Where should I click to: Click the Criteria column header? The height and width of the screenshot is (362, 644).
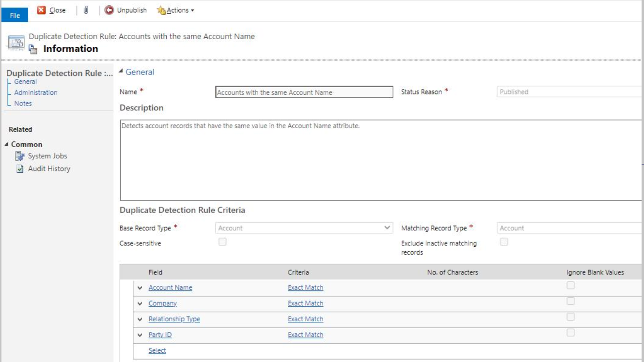(298, 272)
